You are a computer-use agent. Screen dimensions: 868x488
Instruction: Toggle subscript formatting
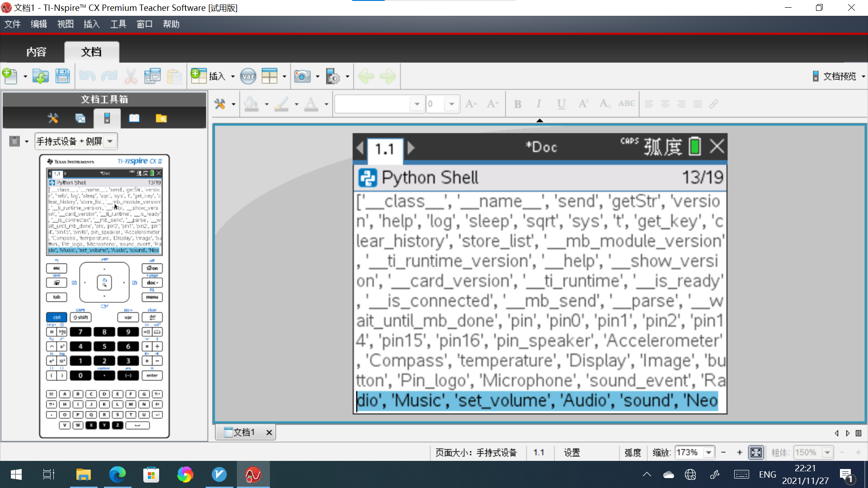[x=605, y=104]
